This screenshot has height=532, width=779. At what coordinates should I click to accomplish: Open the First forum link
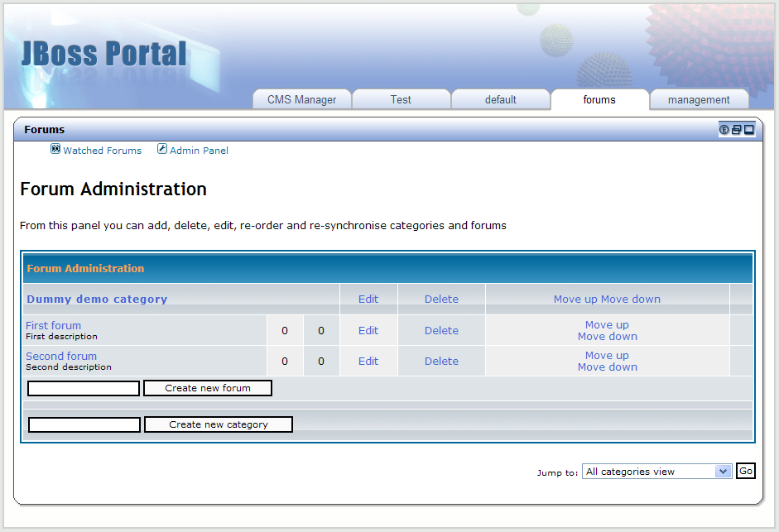(x=53, y=325)
